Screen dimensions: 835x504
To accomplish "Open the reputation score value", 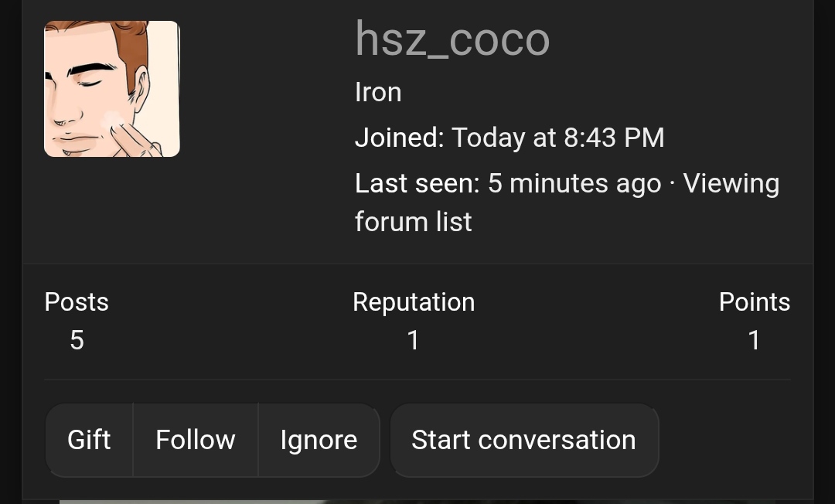I will pos(414,340).
